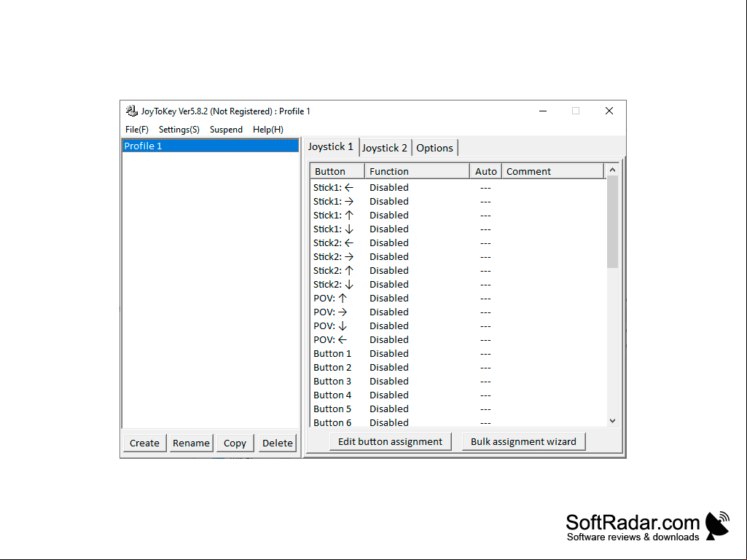
Task: Click the Copy profile button
Action: [235, 443]
